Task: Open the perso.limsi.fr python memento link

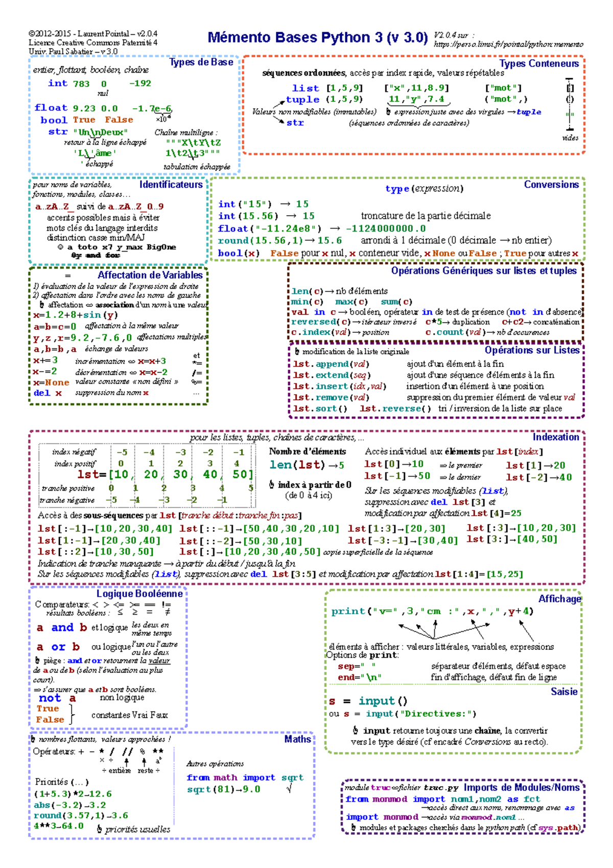Action: (x=508, y=44)
